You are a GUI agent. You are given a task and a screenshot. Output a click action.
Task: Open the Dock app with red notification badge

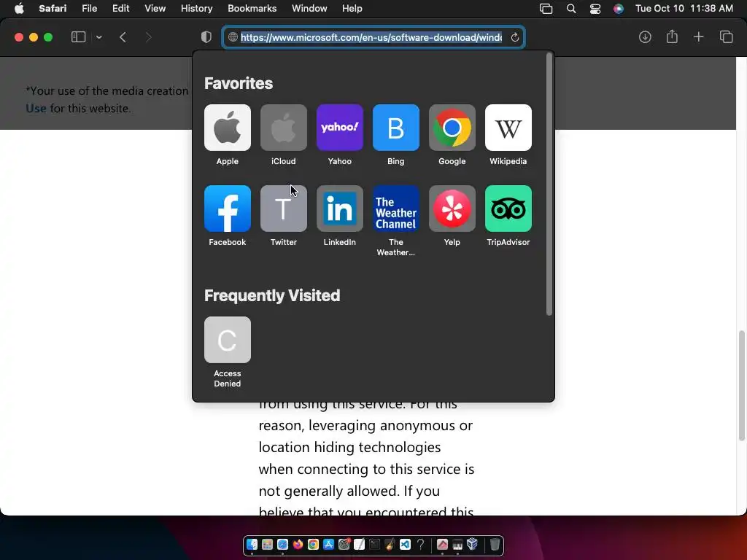tap(344, 544)
